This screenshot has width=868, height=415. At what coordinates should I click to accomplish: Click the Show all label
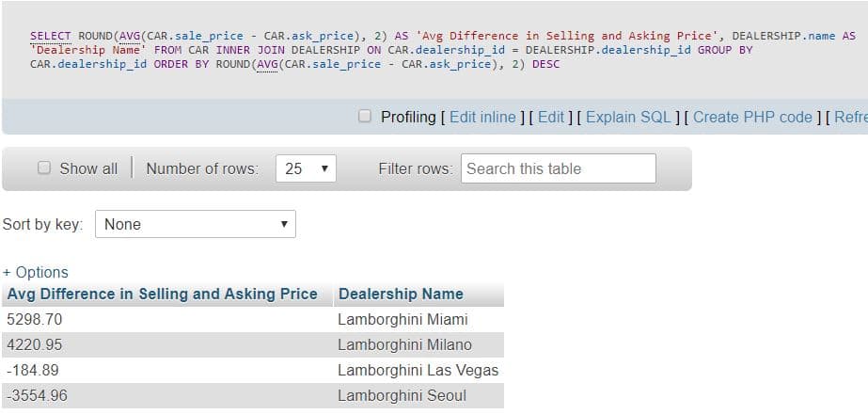coord(88,168)
